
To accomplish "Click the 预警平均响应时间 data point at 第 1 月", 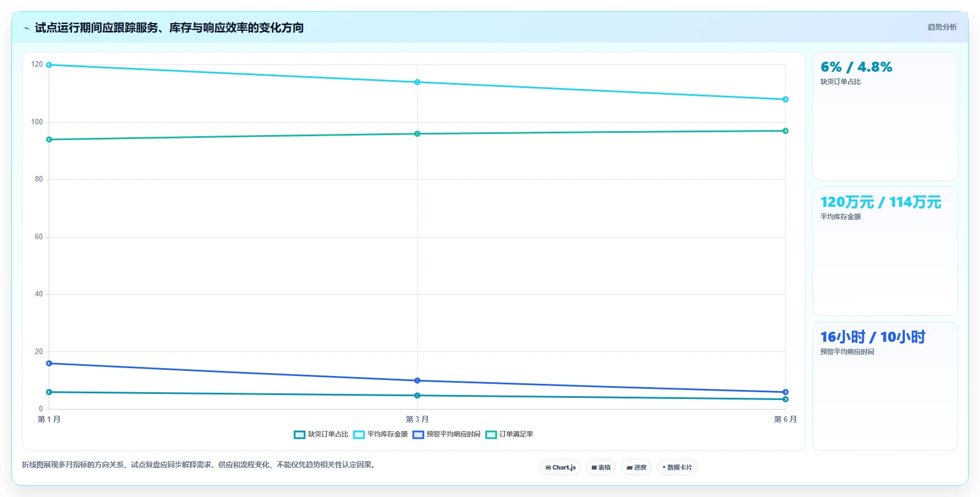I will (49, 364).
